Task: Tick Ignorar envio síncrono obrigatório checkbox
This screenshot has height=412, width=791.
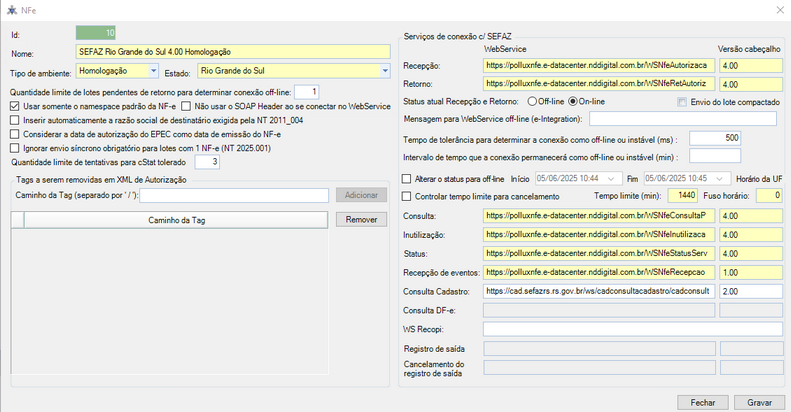Action: coord(14,148)
